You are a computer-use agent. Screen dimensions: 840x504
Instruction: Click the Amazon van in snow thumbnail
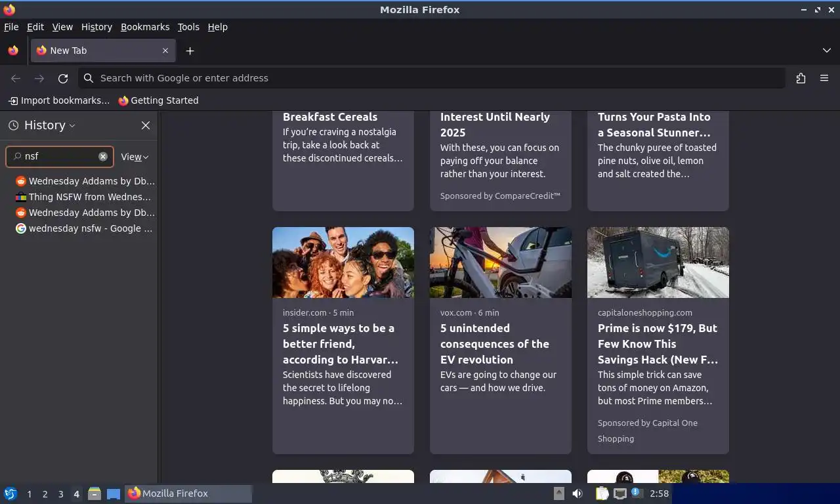[658, 262]
